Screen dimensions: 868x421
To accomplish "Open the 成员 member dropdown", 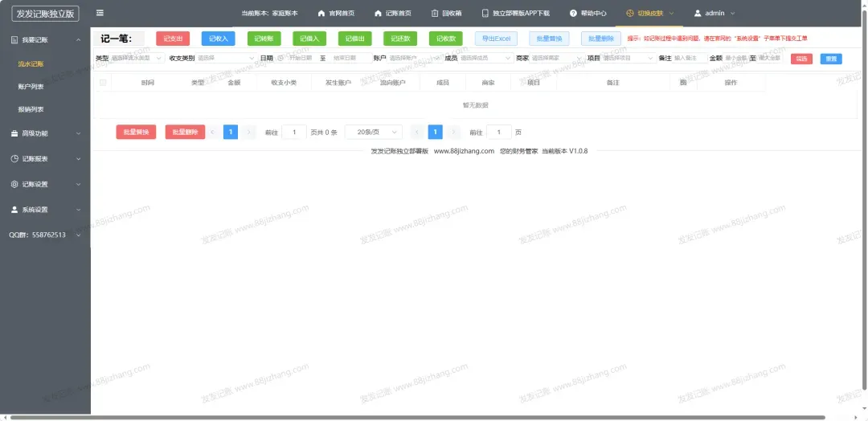I will (486, 58).
